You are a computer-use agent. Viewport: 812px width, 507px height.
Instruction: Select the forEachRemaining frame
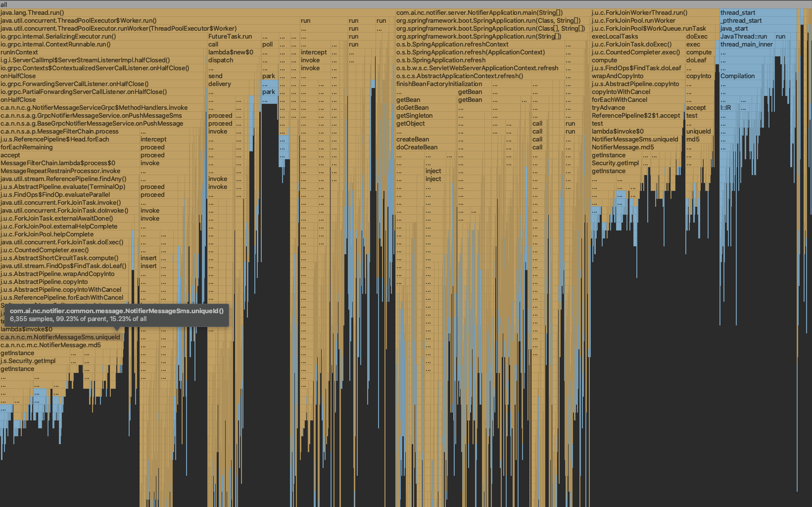coord(70,147)
